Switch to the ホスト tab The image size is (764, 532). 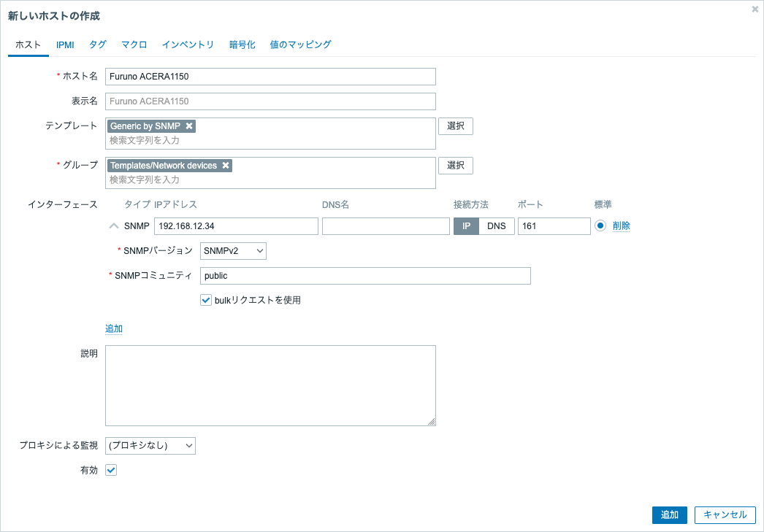pyautogui.click(x=28, y=45)
